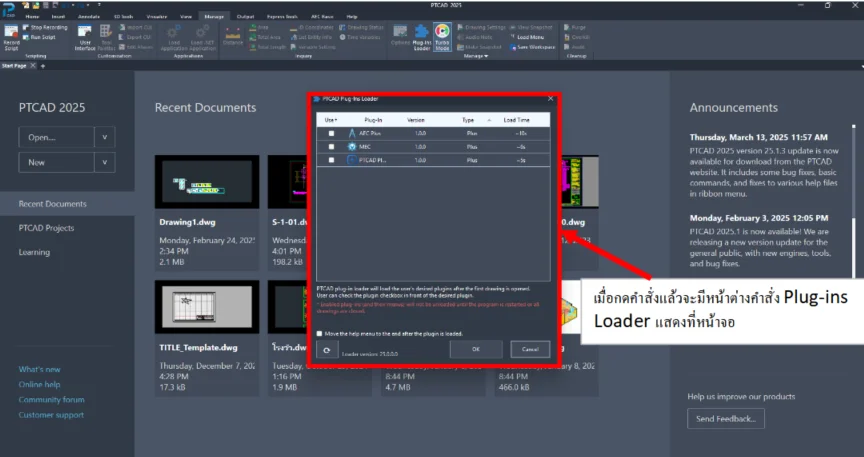Click the AEC Plus plug-in icon
The width and height of the screenshot is (864, 457).
pyautogui.click(x=352, y=133)
